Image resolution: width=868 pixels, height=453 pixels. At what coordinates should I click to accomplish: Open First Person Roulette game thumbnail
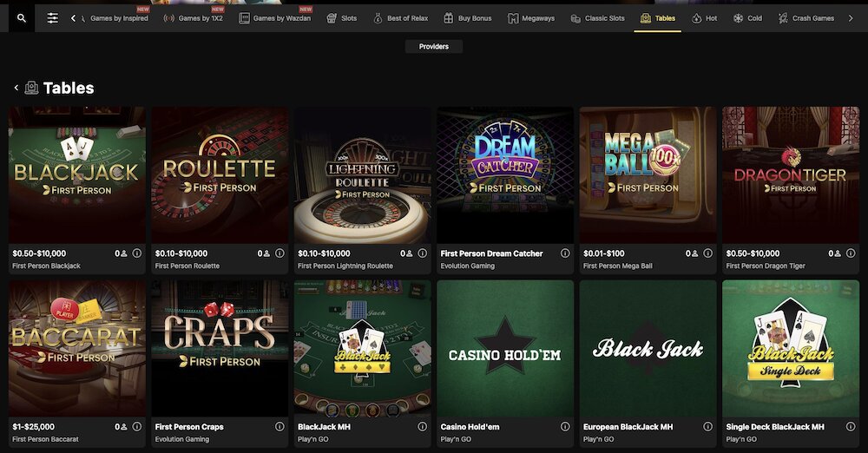(220, 175)
